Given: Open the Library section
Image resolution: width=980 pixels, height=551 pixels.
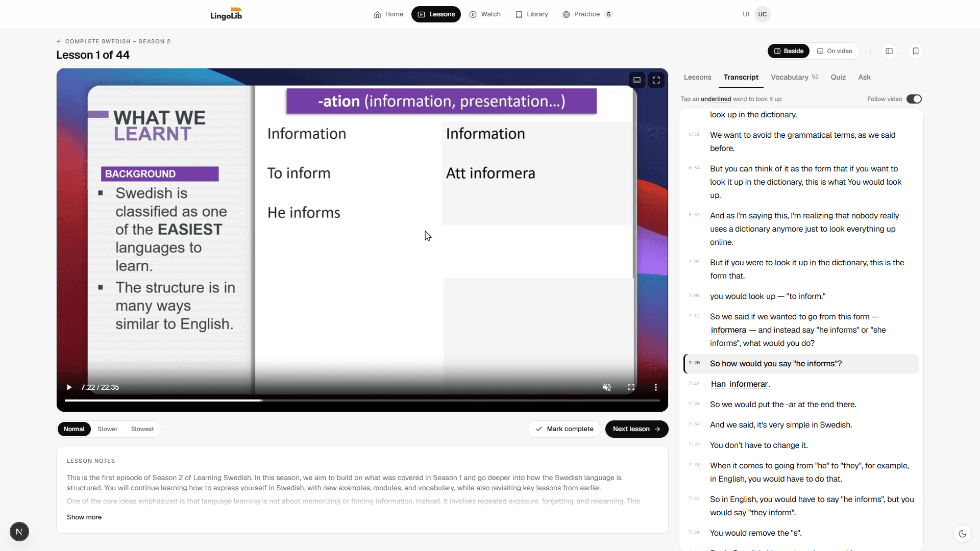Looking at the screenshot, I should [531, 14].
